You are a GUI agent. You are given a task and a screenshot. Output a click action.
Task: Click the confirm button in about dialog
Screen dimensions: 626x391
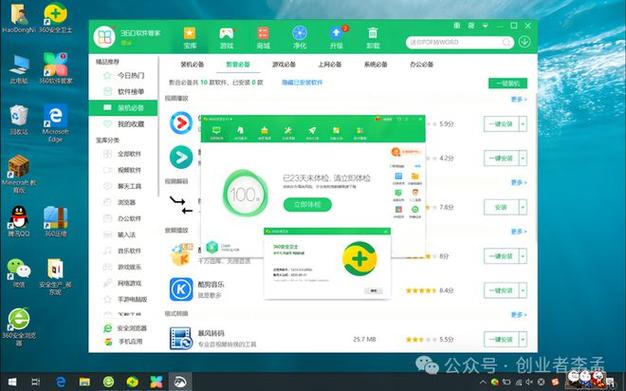point(374,291)
